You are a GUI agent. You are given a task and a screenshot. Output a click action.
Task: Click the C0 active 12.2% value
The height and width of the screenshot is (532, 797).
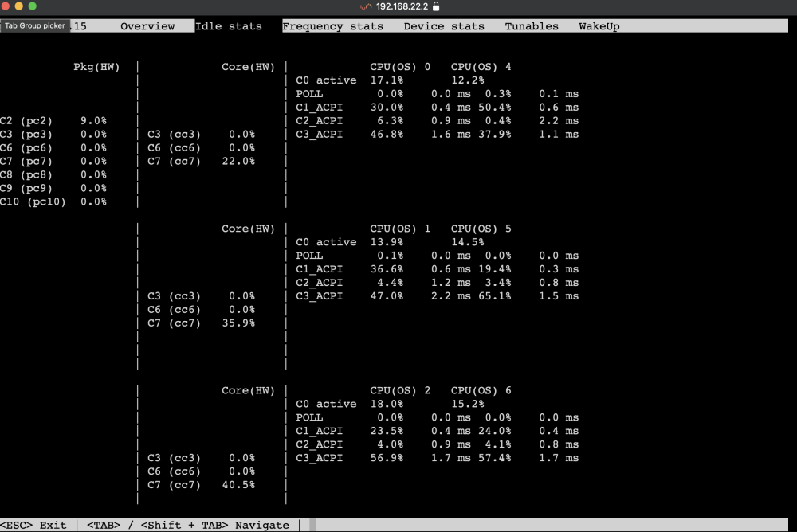point(468,80)
